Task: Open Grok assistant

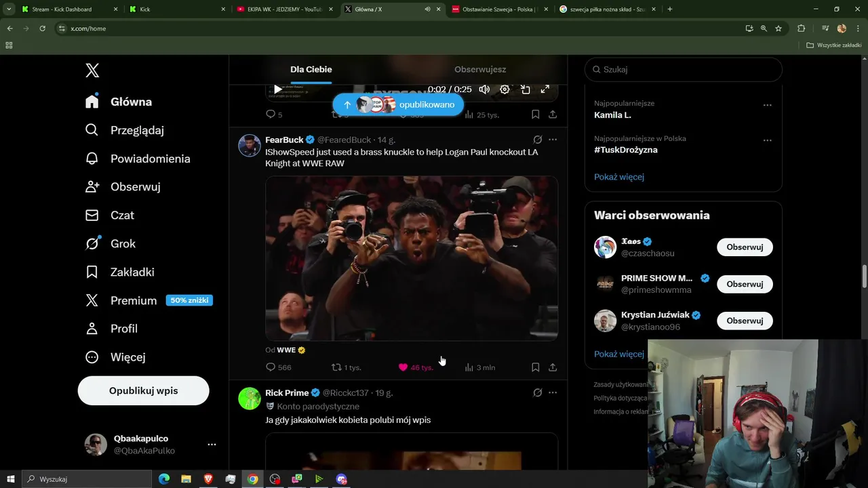Action: 111,243
